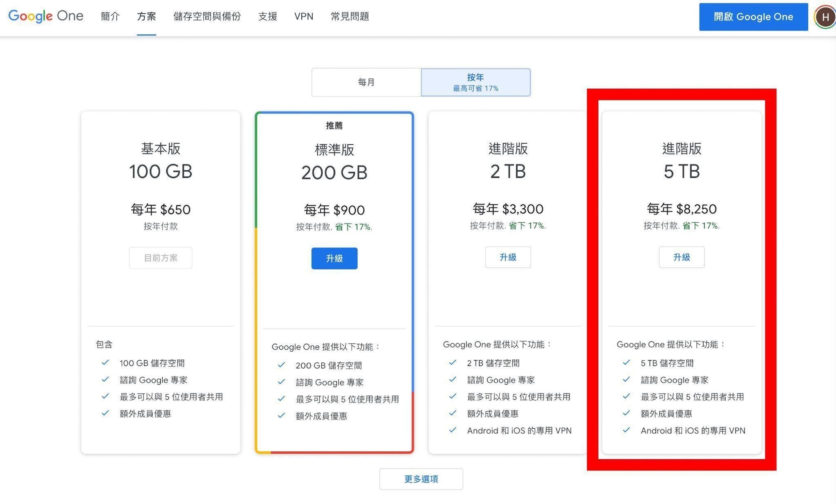Switch to the VPN tab
836x504 pixels.
[x=304, y=16]
